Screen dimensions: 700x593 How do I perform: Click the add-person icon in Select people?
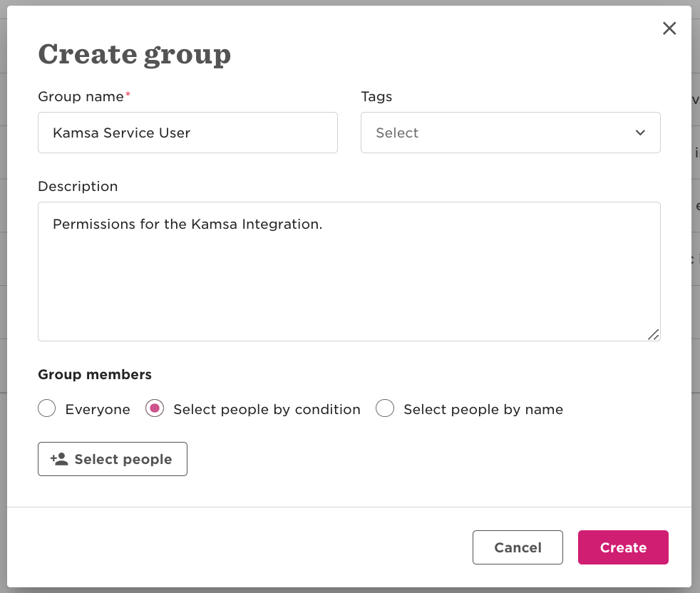click(59, 459)
